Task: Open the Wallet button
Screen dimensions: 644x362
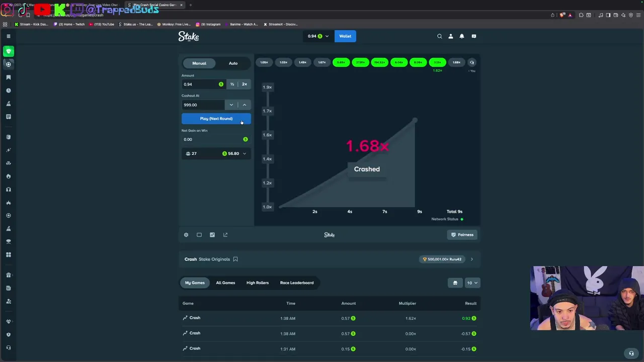Action: coord(345,36)
